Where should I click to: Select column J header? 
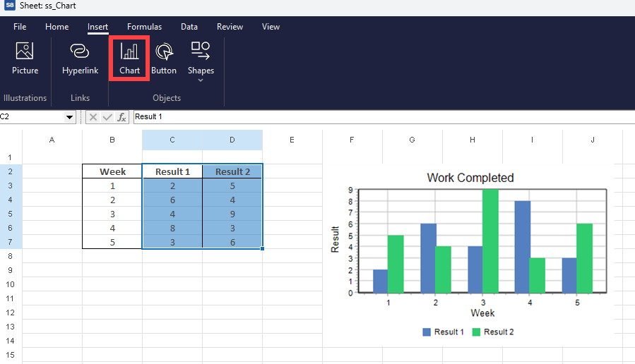593,140
